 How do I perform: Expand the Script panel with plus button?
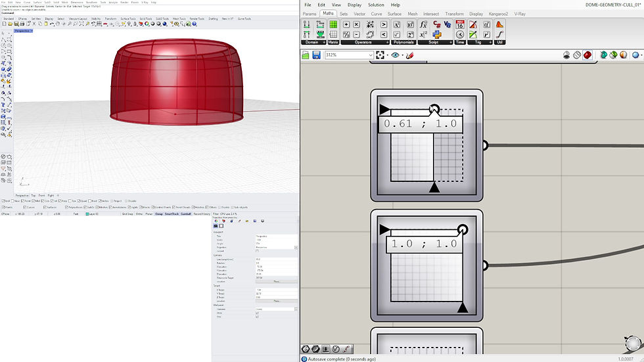tap(451, 42)
